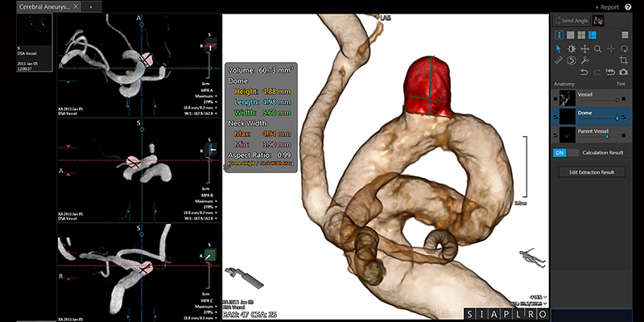This screenshot has width=644, height=322.
Task: Select the arrow pointer tool
Action: [x=559, y=48]
